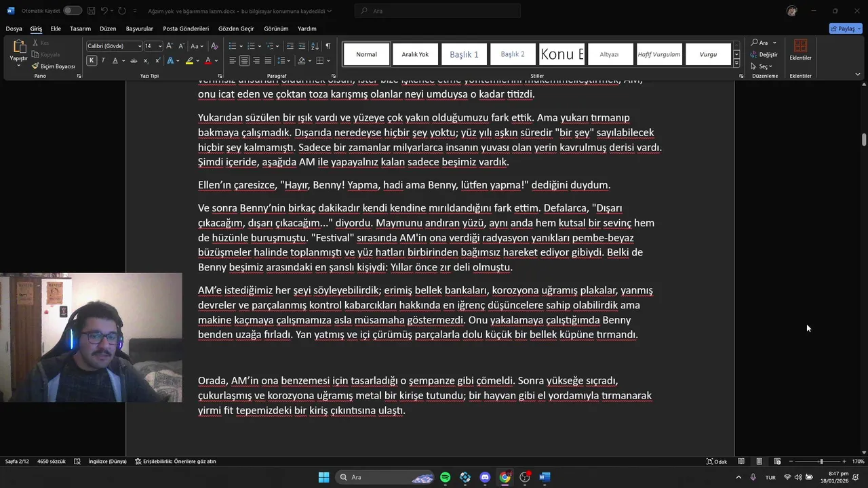The height and width of the screenshot is (488, 868).
Task: Open the Görünüm tab
Action: point(276,28)
